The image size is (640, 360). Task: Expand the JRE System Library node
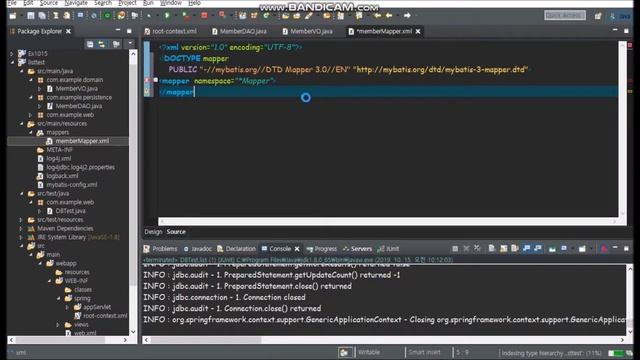[21, 237]
